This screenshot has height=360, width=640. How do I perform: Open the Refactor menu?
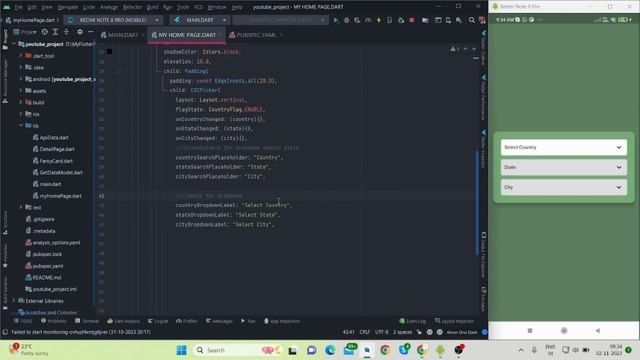(x=132, y=7)
